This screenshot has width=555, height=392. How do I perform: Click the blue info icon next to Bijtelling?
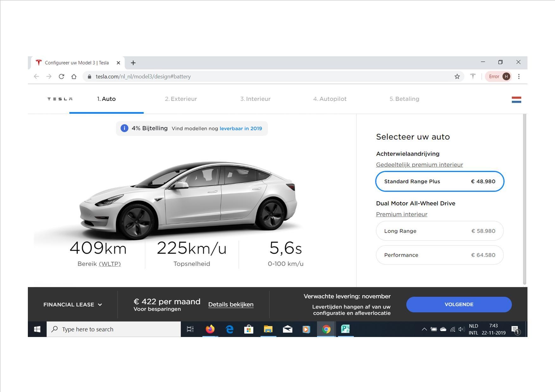[124, 128]
